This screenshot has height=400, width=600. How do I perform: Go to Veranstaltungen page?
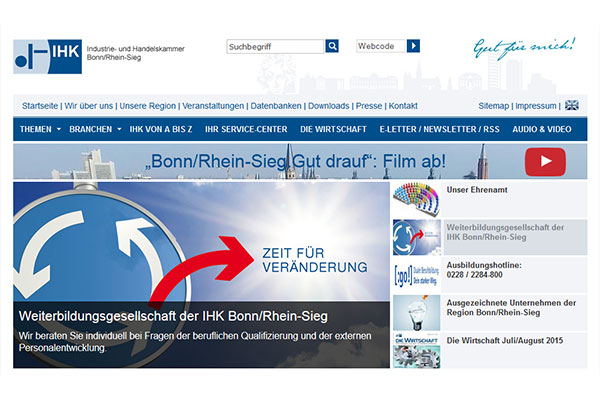click(x=213, y=106)
